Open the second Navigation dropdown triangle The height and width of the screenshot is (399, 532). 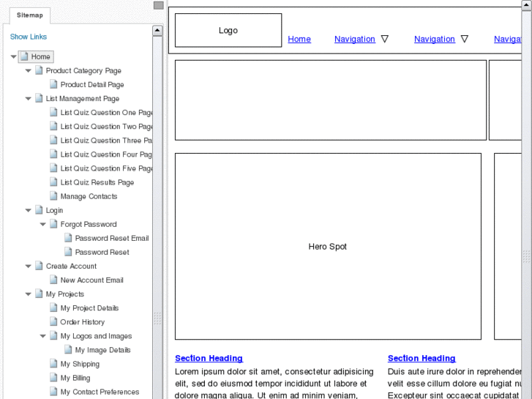pos(465,39)
